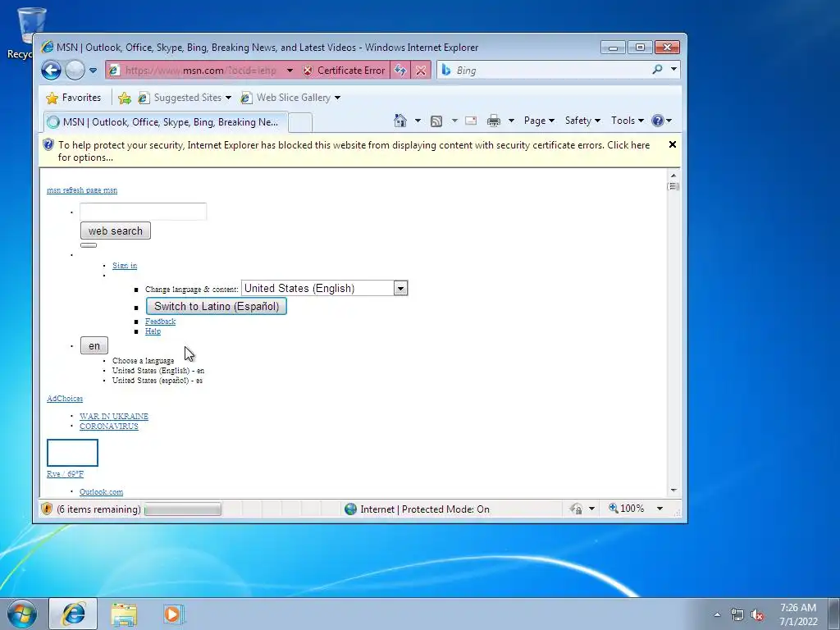Open a New Tab button

pyautogui.click(x=300, y=123)
